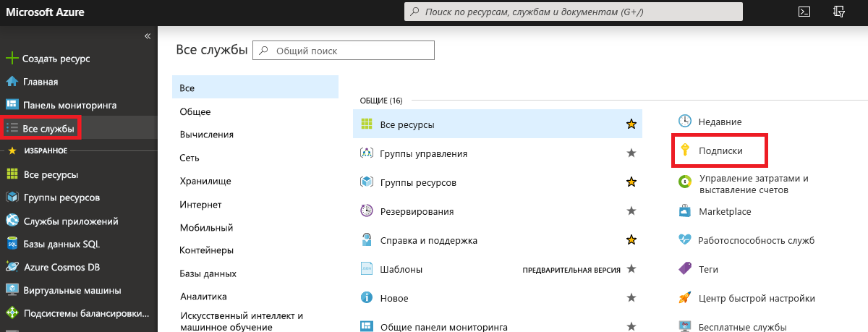
Task: Click the cube icon for sidebar Группы ресурсов
Action: (x=12, y=197)
